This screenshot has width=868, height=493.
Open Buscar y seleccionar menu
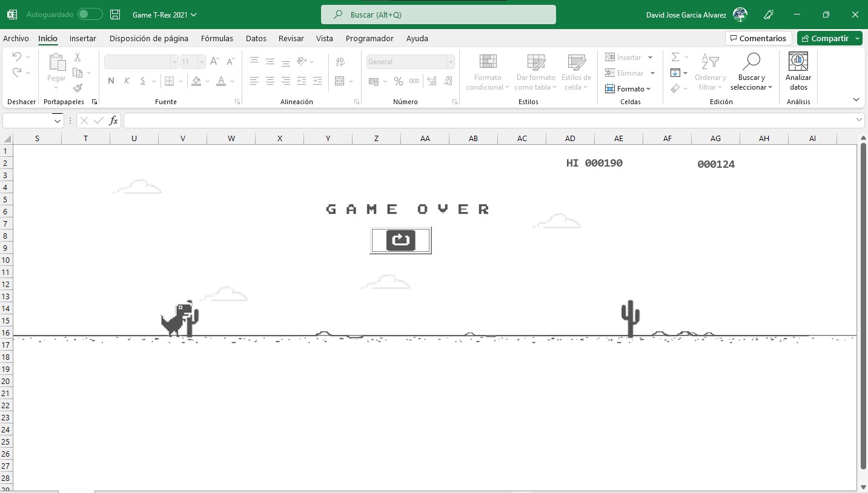point(752,72)
